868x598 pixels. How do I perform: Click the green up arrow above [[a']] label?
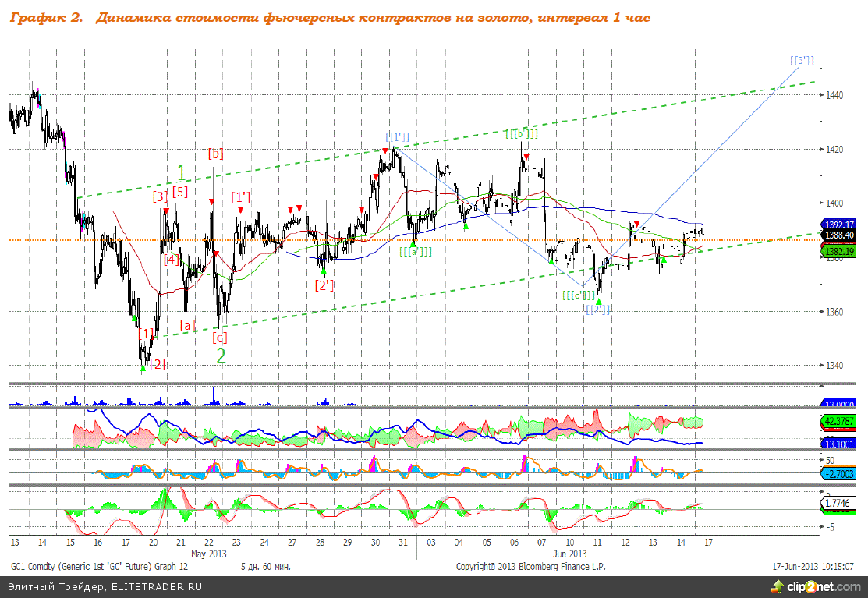(x=413, y=243)
